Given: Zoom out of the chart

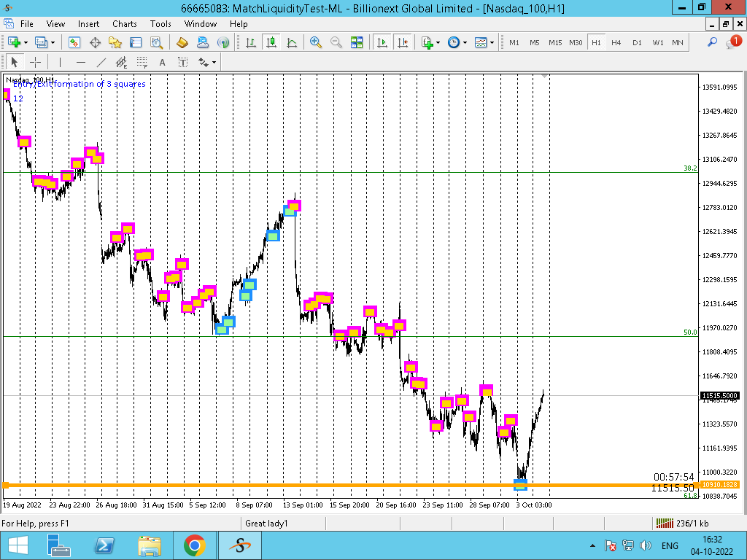Looking at the screenshot, I should click(336, 42).
